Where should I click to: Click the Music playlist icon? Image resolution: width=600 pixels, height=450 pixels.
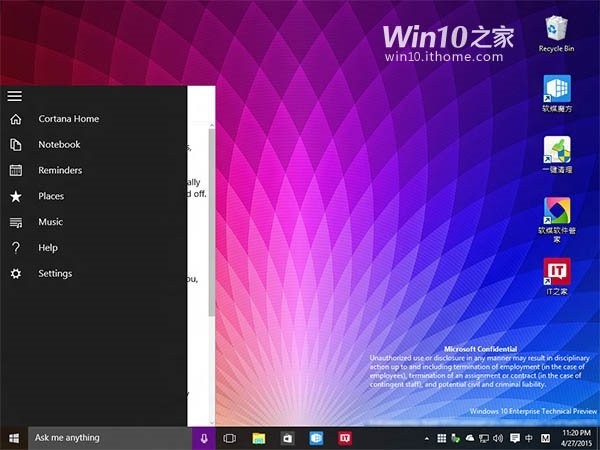click(15, 222)
